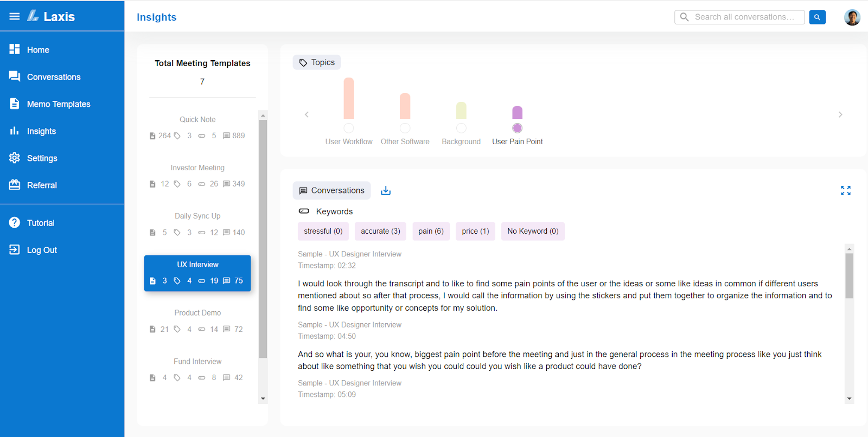Click the Referral gift icon
This screenshot has width=868, height=437.
click(15, 185)
